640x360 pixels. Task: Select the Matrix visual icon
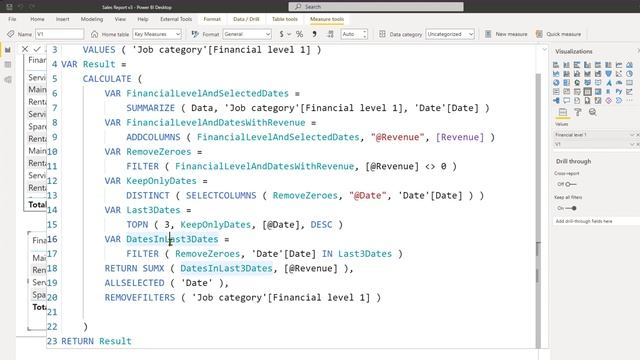(598, 91)
